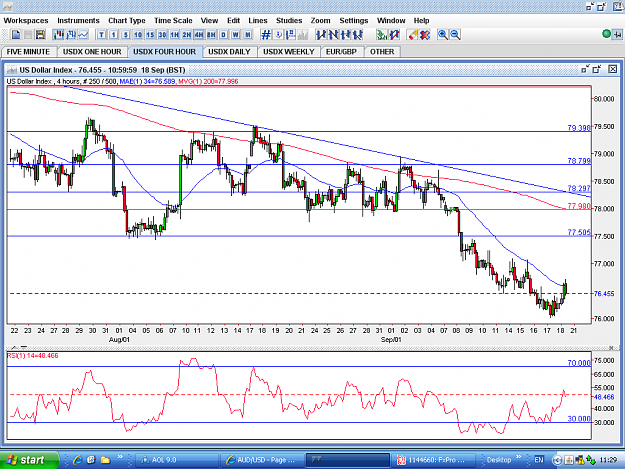Open the Lines menu
Viewport: 625px width, 469px height.
point(257,21)
